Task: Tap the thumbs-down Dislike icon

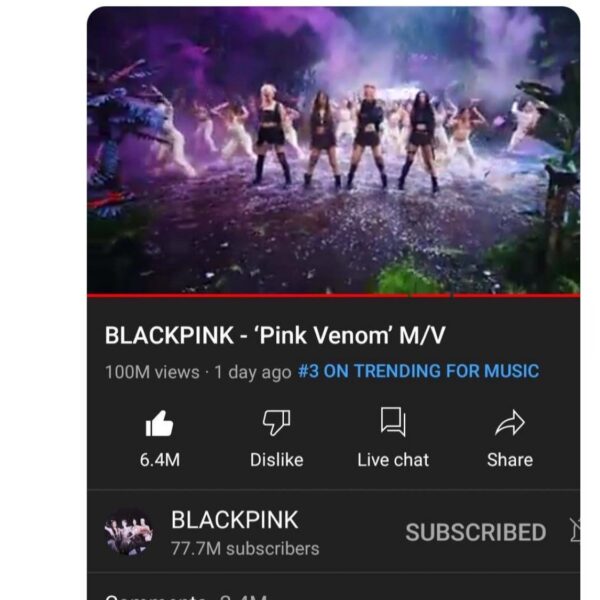Action: point(276,422)
